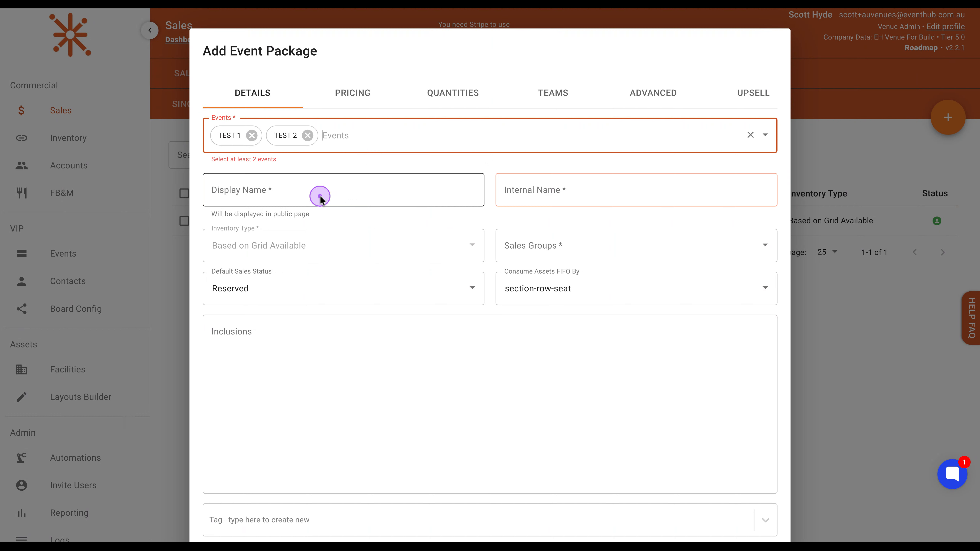This screenshot has height=551, width=980.
Task: Click the Automations robot arm icon
Action: click(x=21, y=458)
